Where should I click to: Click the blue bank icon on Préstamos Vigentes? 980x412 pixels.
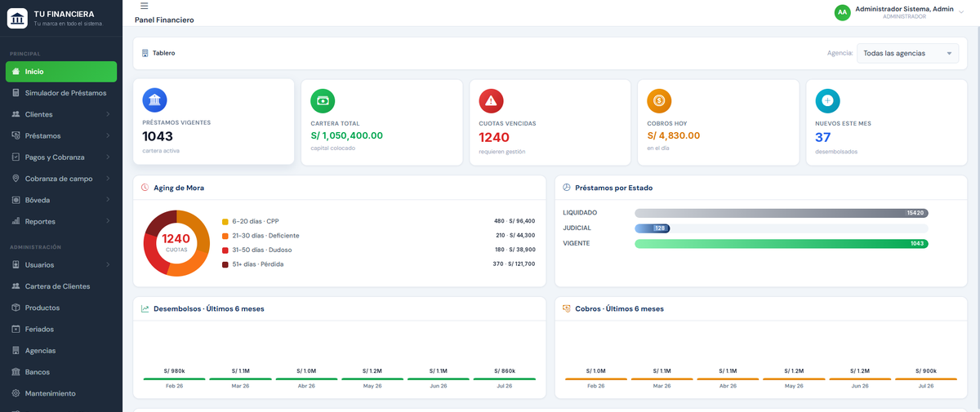coord(155,100)
